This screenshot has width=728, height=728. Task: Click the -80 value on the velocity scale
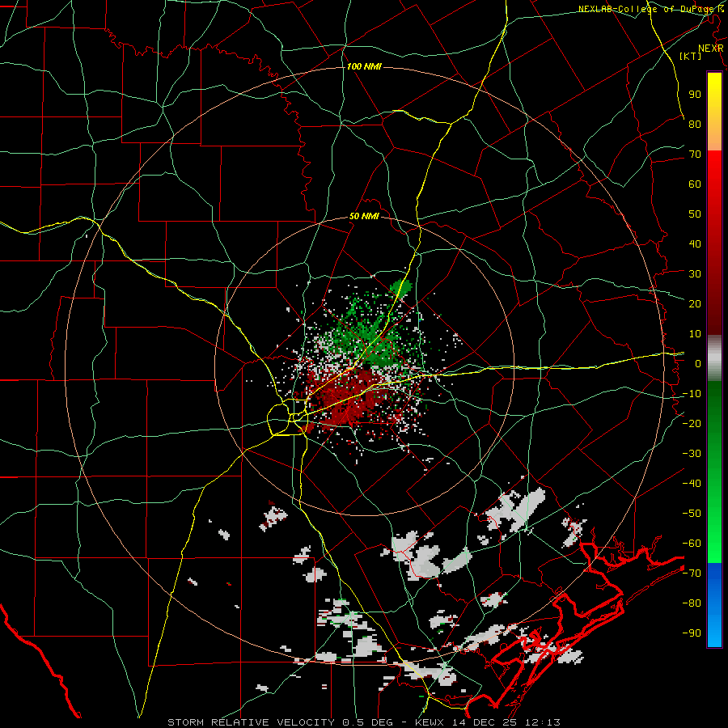(x=692, y=603)
